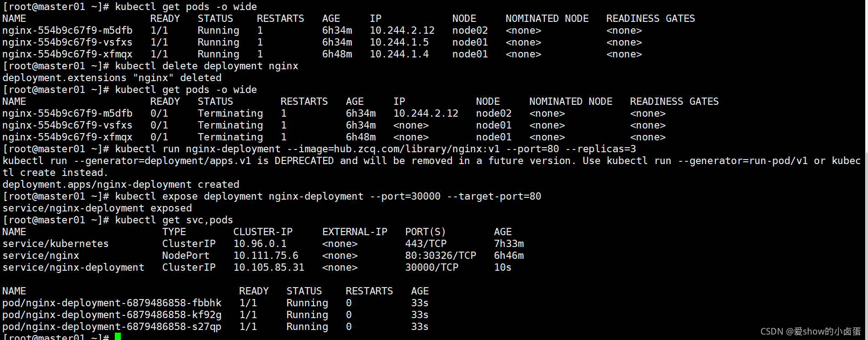Click NOMINATED NODE header in first table

(x=547, y=19)
